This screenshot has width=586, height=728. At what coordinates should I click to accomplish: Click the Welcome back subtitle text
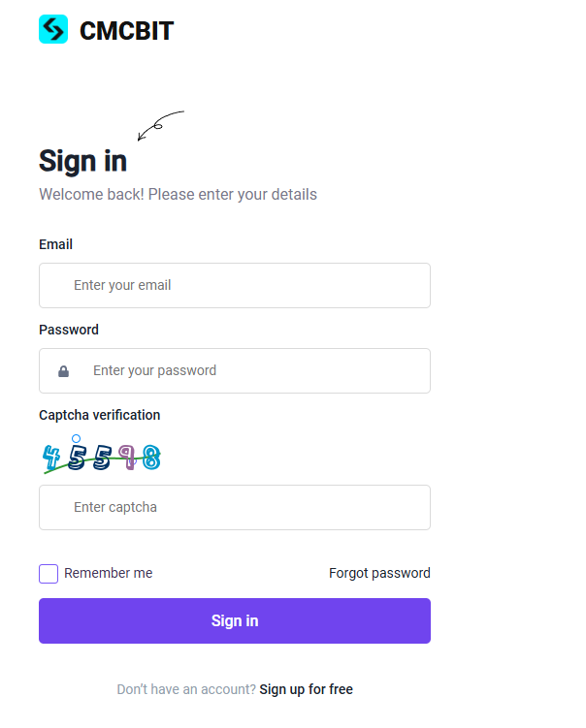click(178, 194)
